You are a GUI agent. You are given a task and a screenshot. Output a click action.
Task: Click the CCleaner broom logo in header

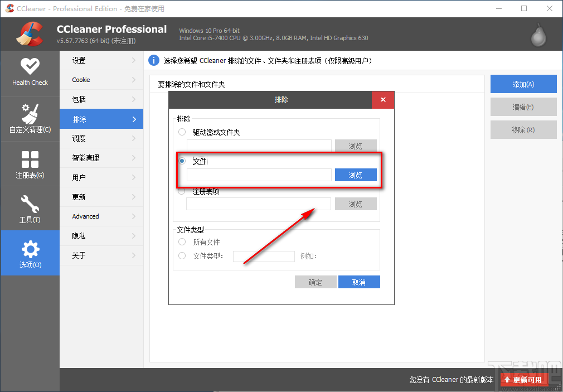(30, 34)
